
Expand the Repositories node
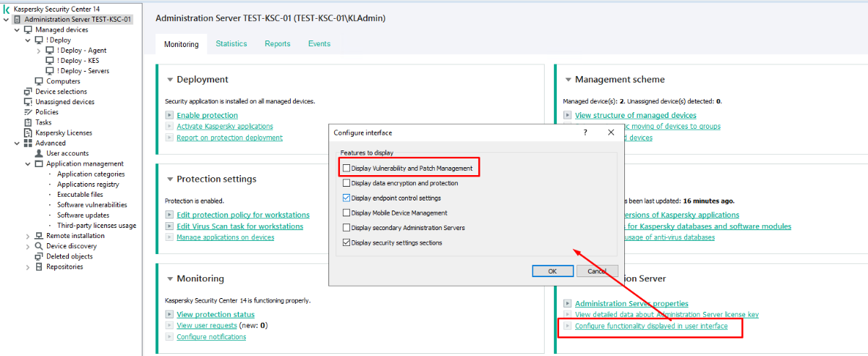[28, 267]
